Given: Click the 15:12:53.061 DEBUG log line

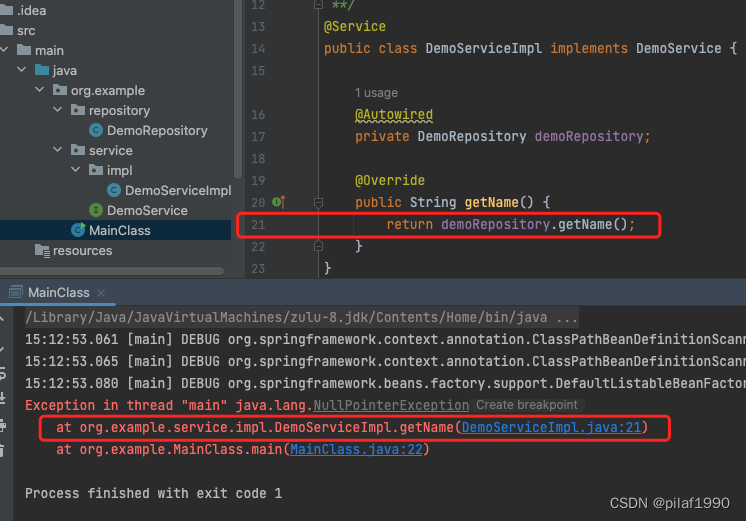Looking at the screenshot, I should point(385,339).
